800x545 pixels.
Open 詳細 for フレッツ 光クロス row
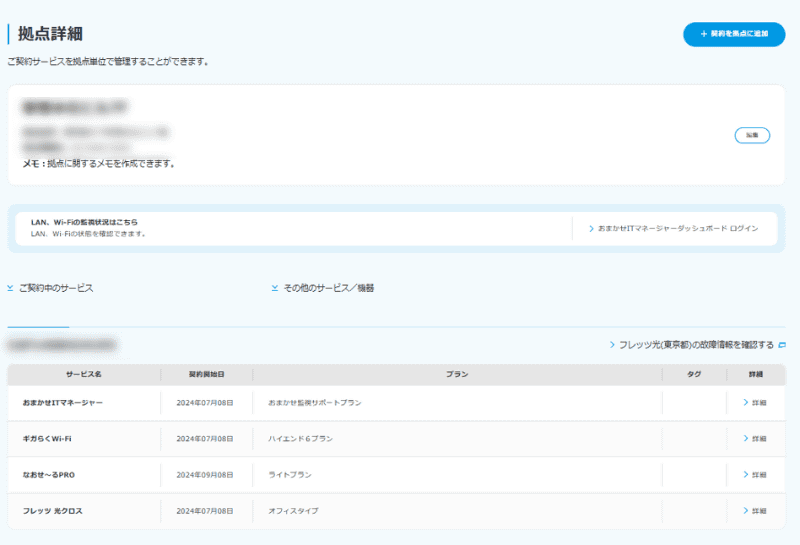tap(755, 511)
